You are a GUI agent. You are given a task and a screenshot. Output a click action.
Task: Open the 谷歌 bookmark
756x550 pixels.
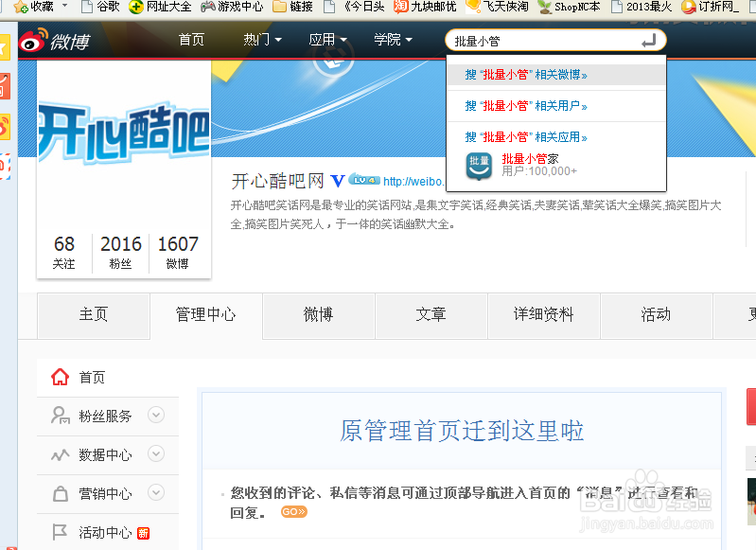point(100,7)
